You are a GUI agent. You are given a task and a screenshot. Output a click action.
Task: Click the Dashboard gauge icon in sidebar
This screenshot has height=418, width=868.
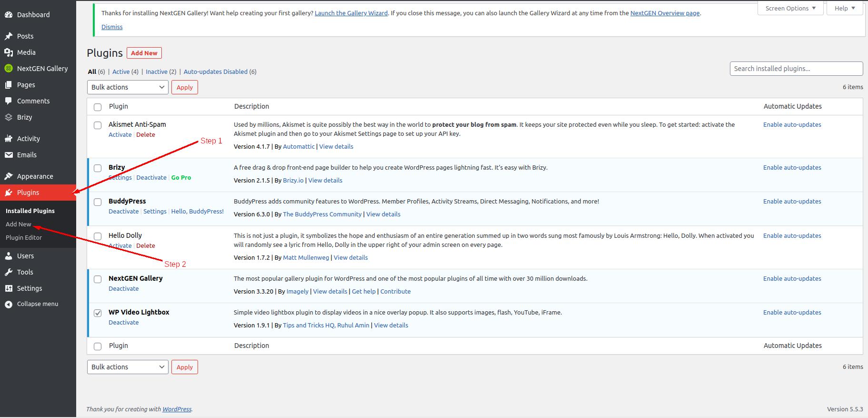point(9,15)
